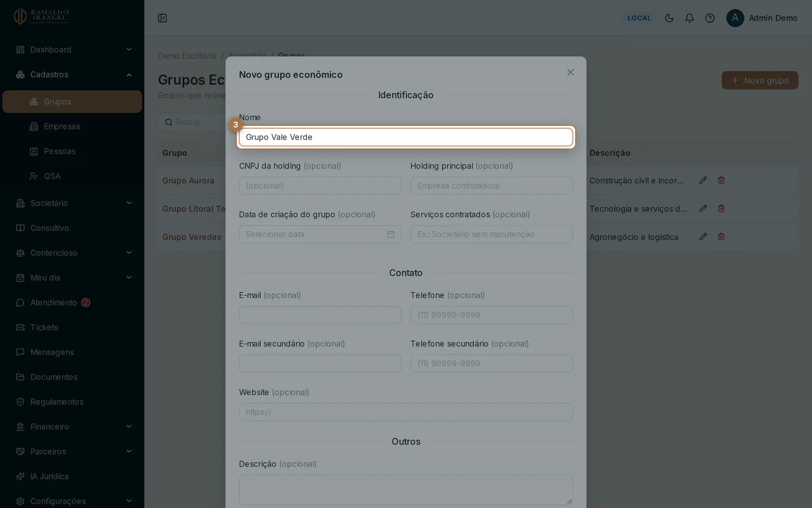
Task: Edit the Tecnologia e serviços row
Action: click(703, 208)
